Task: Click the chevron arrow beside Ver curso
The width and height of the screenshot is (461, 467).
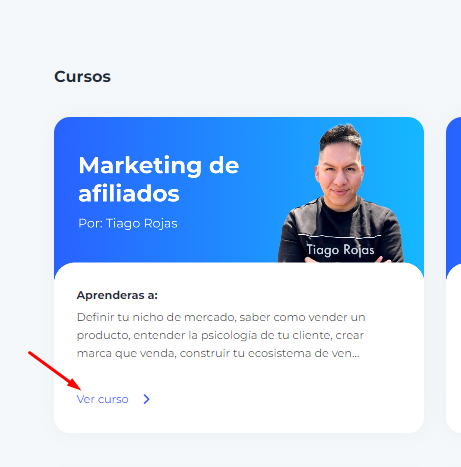Action: coord(146,399)
